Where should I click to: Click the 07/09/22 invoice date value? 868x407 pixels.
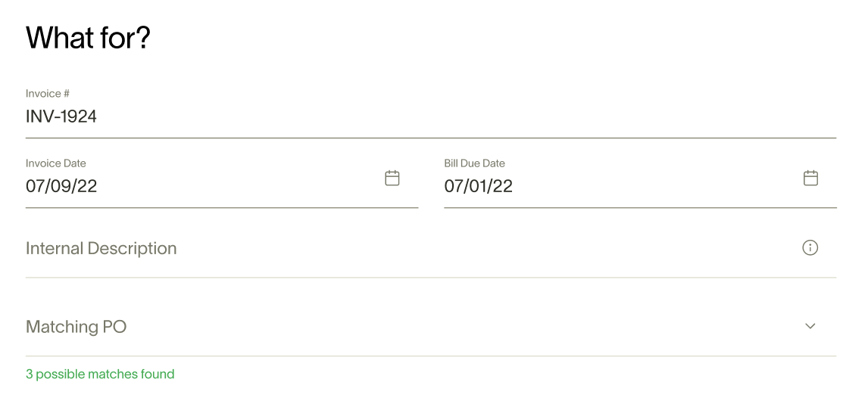[x=61, y=186]
